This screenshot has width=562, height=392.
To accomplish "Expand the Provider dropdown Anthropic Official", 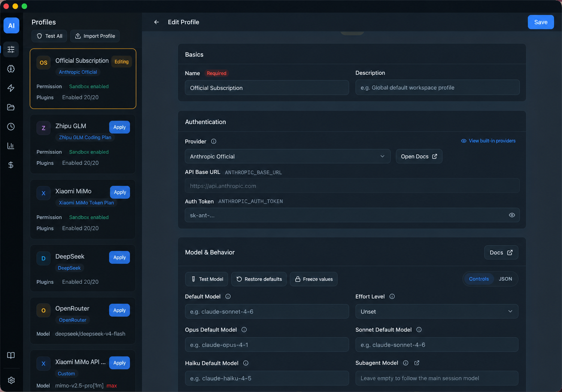I will click(x=288, y=157).
